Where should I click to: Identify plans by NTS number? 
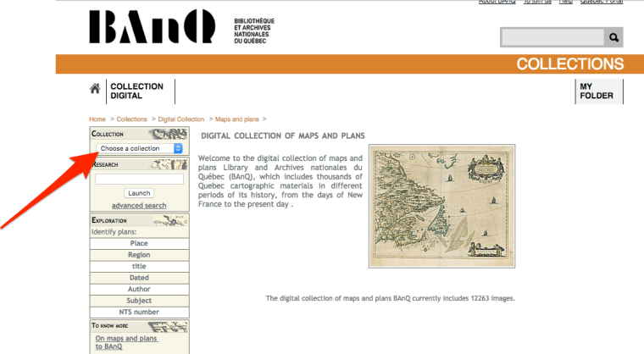(x=139, y=313)
